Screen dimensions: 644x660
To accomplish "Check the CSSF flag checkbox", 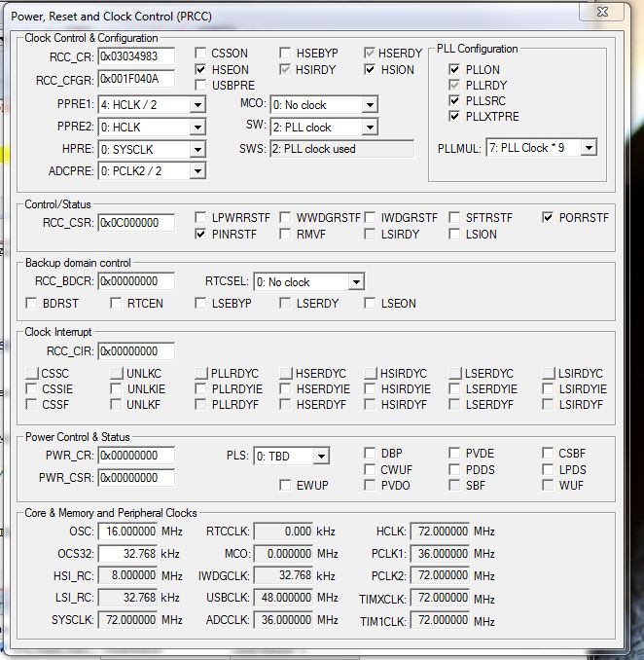I will click(31, 405).
